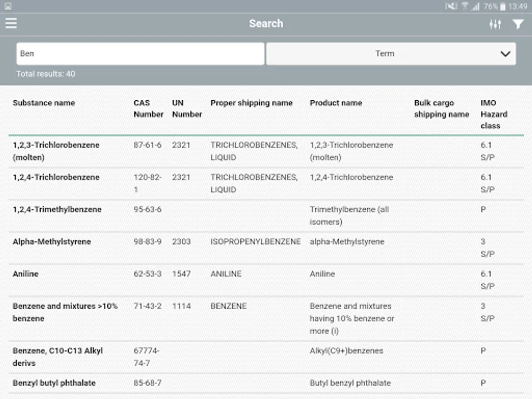Click the IMO Hazard class column header

tap(494, 114)
